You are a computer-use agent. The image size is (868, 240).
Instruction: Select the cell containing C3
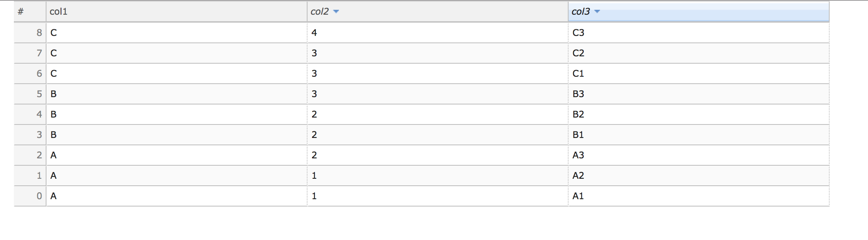coord(579,32)
